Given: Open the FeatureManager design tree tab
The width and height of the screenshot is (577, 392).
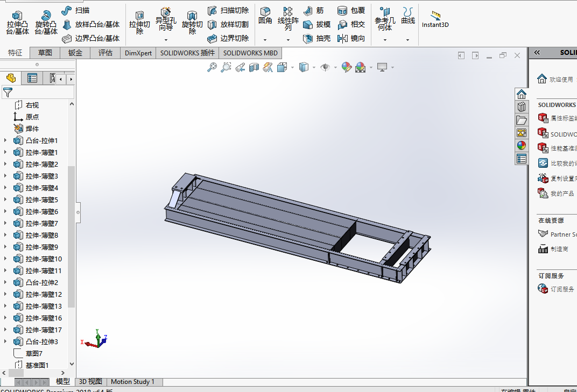Looking at the screenshot, I should 11,78.
